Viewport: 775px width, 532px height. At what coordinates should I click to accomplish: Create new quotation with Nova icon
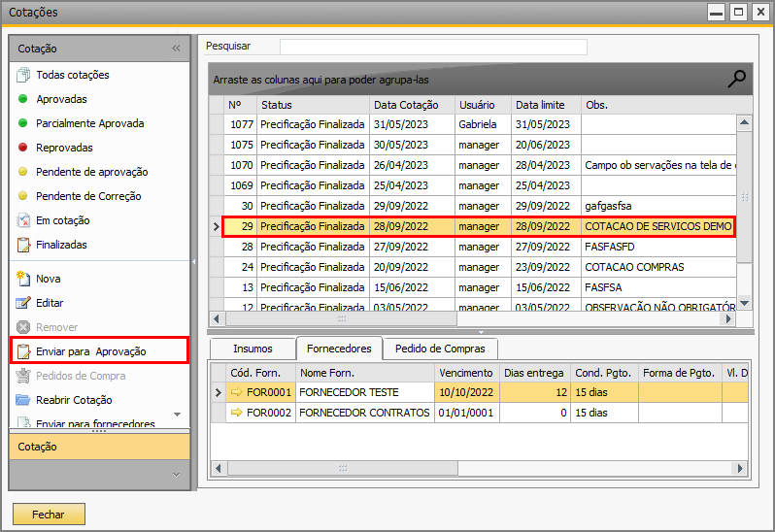pos(23,279)
